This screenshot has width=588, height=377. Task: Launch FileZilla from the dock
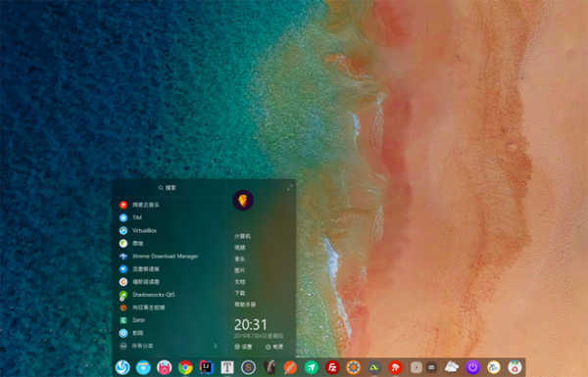coord(332,367)
